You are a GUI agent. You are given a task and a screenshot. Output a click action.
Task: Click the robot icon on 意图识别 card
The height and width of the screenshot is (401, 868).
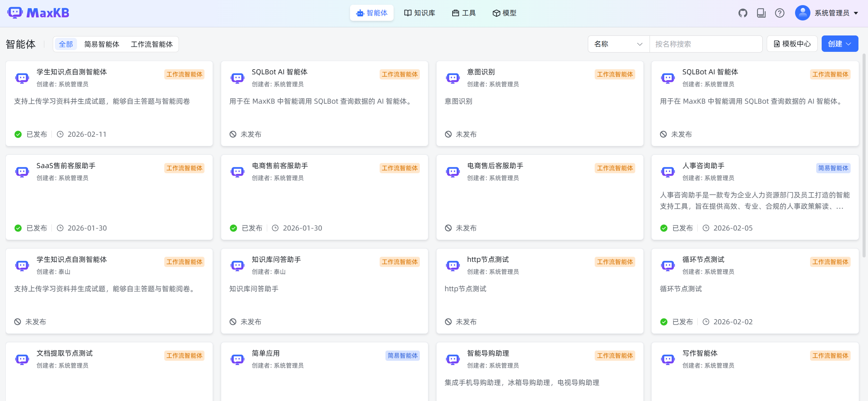click(x=453, y=78)
